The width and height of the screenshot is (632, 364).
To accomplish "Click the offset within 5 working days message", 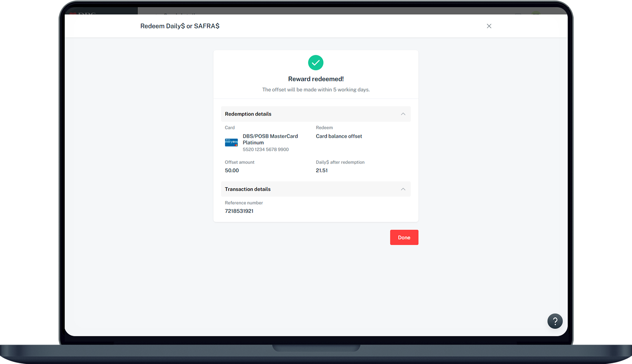I will pos(316,90).
